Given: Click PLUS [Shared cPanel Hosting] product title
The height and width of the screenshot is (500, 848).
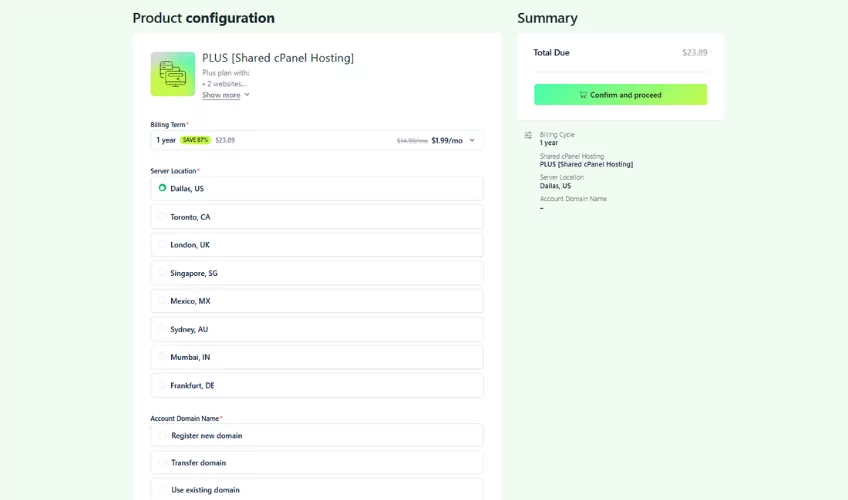Looking at the screenshot, I should tap(278, 58).
